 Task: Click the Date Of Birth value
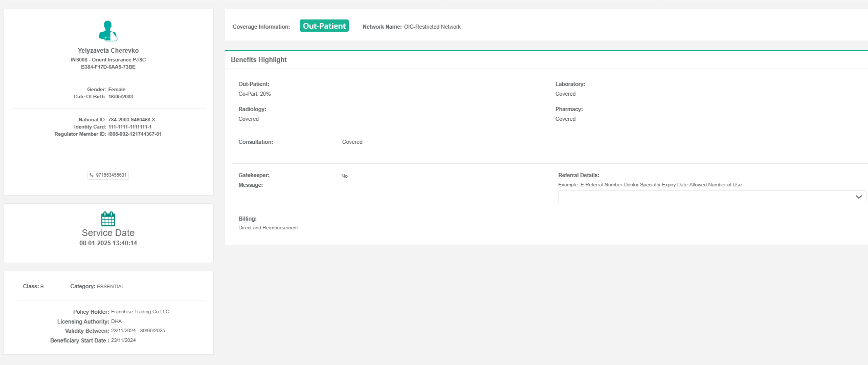121,97
